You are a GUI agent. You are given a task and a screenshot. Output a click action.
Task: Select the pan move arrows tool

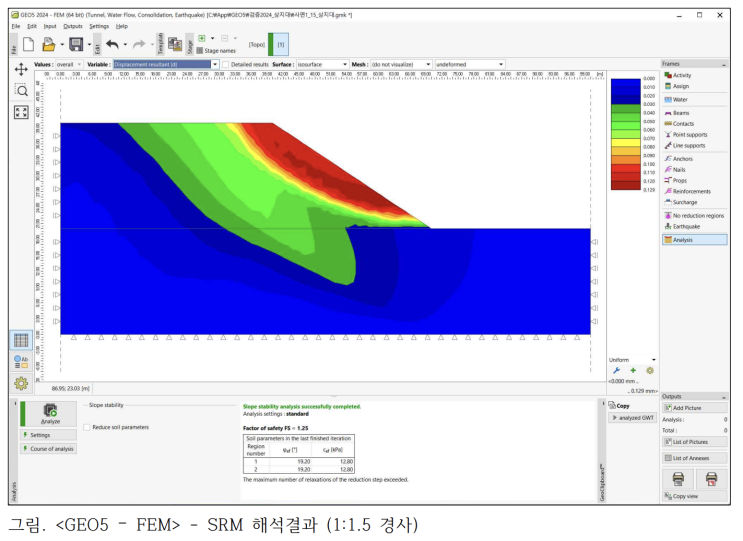(x=21, y=70)
